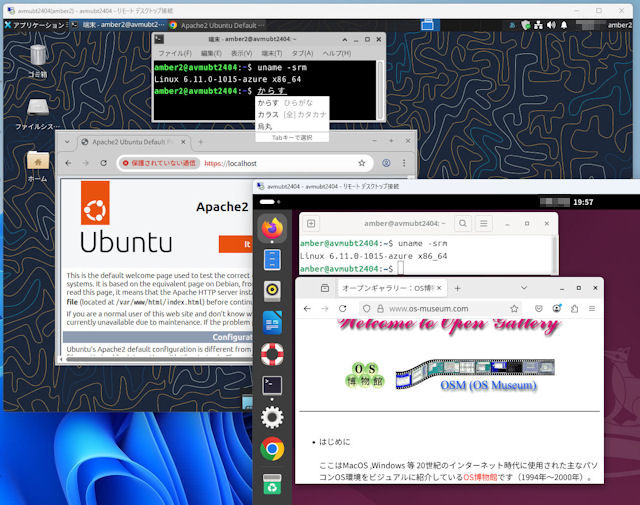Screen dimensions: 640x505
Task: Choose the 烏丸 IME candidate
Action: click(292, 127)
